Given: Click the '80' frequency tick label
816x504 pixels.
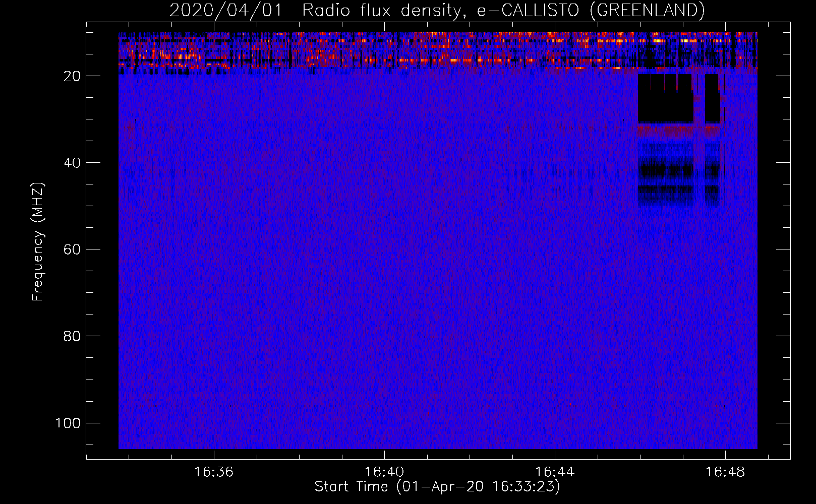Looking at the screenshot, I should point(72,336).
